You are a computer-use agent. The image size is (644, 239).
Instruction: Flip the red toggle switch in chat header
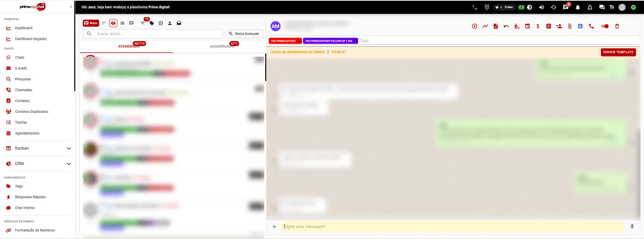click(605, 26)
